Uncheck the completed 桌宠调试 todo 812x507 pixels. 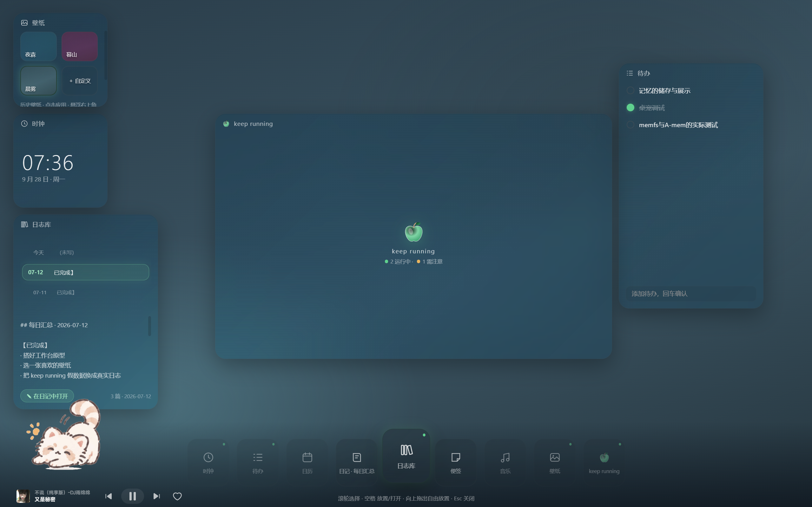[x=630, y=107]
